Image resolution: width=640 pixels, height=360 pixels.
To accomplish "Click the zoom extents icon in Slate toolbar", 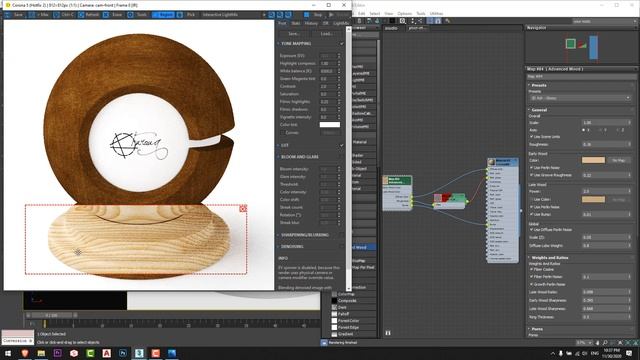I will 402,21.
